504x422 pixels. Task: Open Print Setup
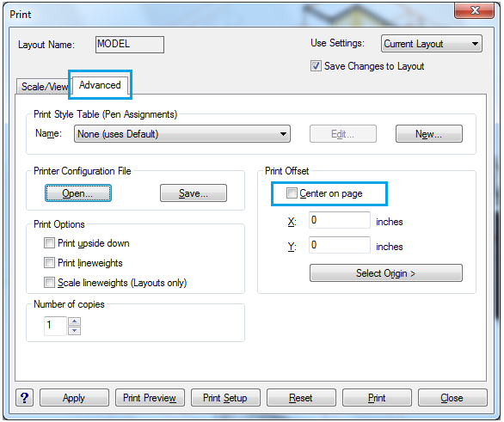click(x=225, y=398)
